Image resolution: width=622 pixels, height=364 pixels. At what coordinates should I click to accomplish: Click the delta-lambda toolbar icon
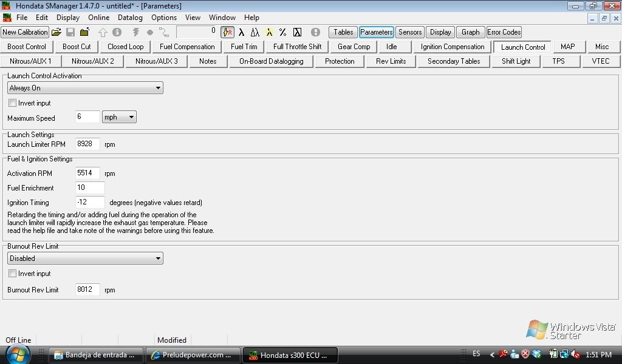tap(255, 32)
